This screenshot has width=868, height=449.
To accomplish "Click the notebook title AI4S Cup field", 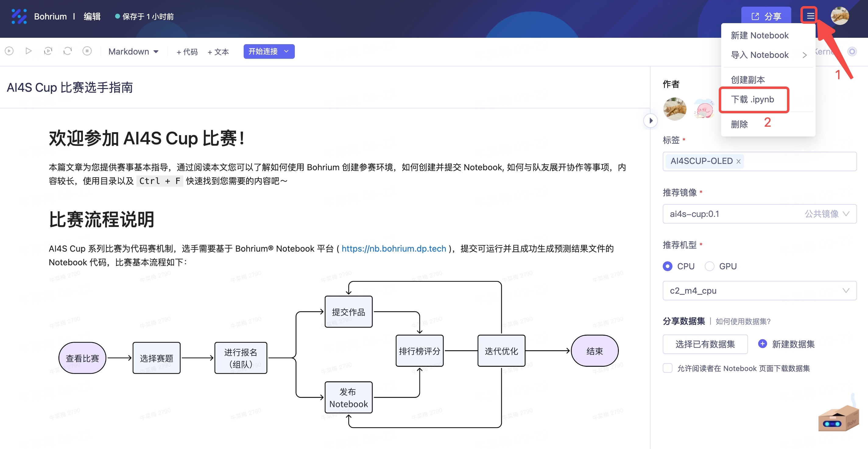I will point(70,87).
